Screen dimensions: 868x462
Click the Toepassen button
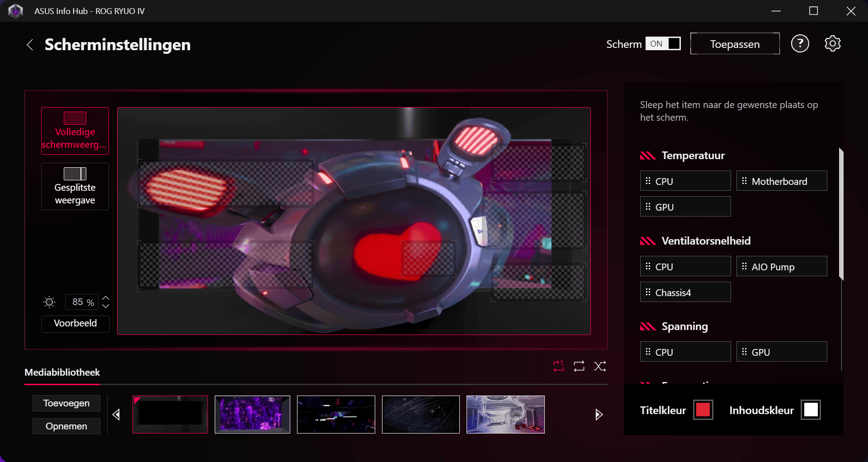(735, 44)
